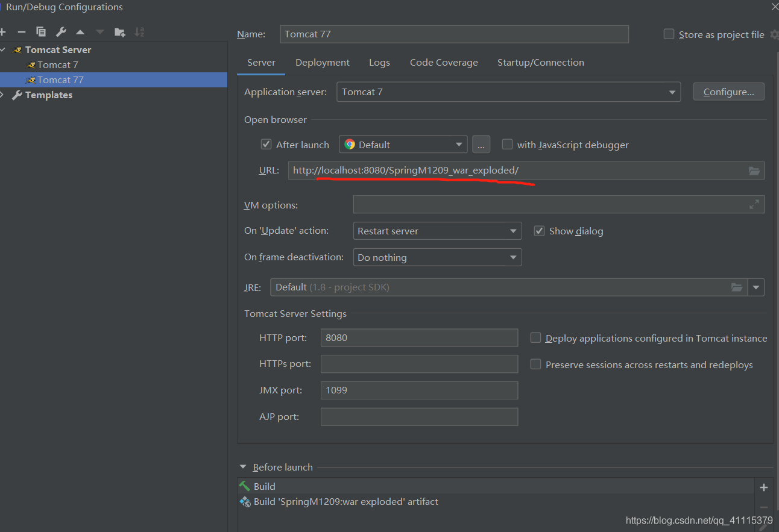The width and height of the screenshot is (779, 532).
Task: Move configuration up with the up arrow
Action: pos(80,32)
